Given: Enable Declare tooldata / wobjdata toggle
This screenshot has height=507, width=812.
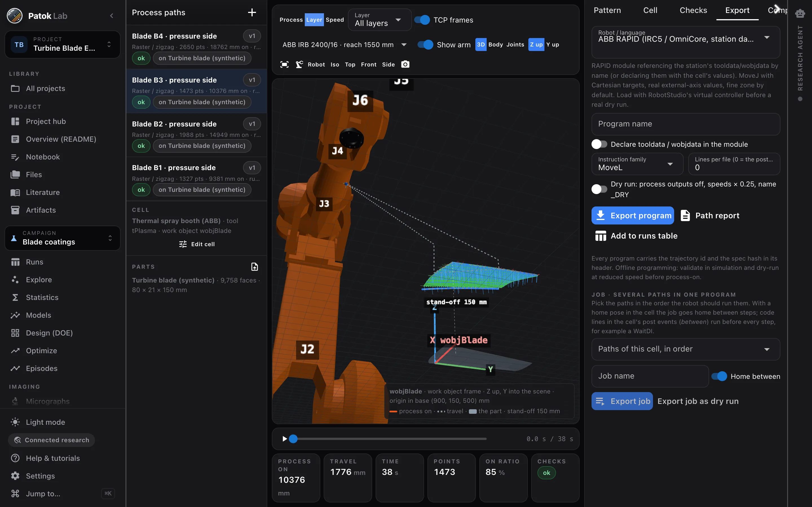Looking at the screenshot, I should click(x=599, y=144).
